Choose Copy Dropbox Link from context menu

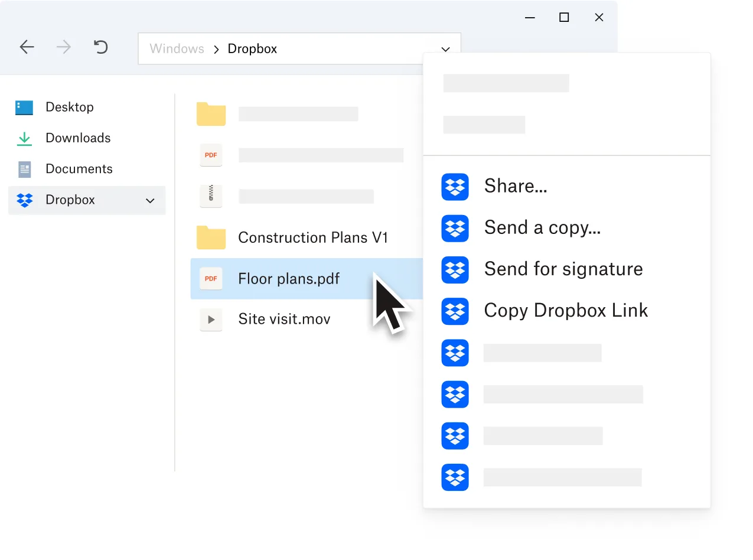(x=566, y=311)
